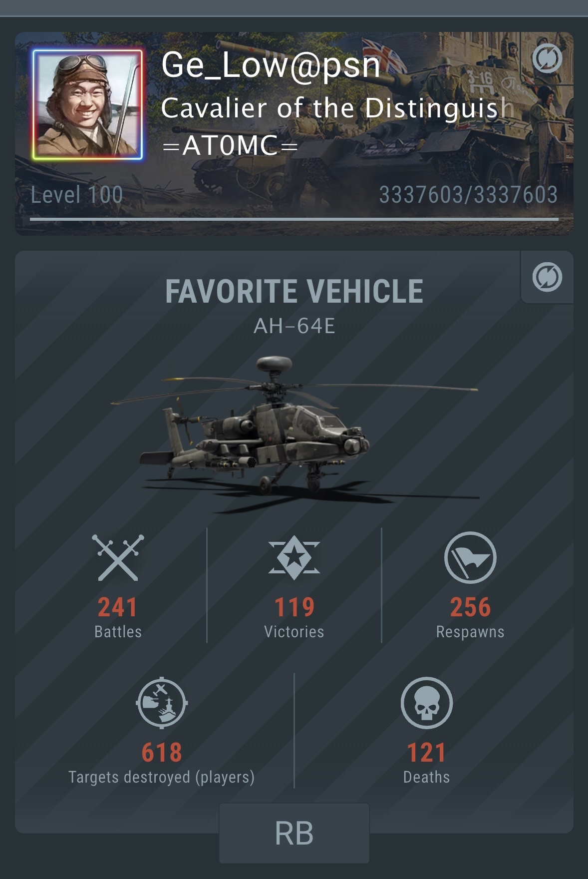Click the AH-64E vehicle name text

[x=294, y=326]
